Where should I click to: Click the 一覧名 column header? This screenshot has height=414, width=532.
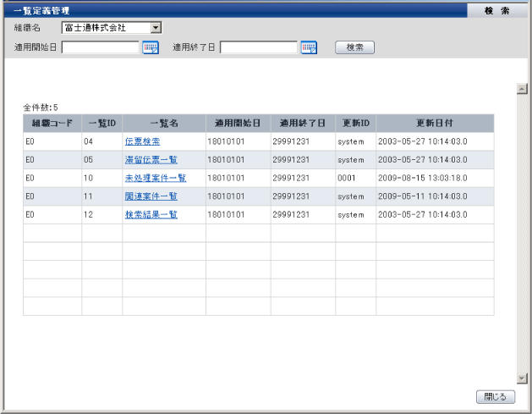(x=164, y=123)
